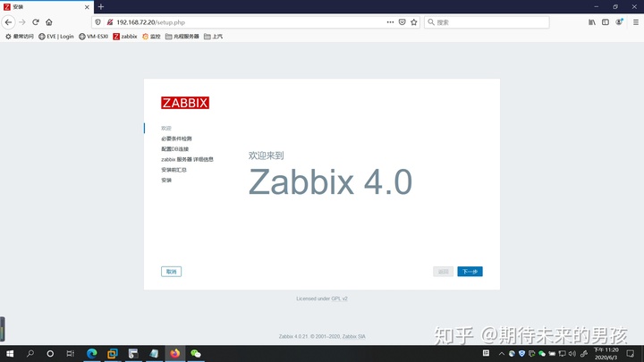Select the 配置DB连接 setup step
Screen dimensions: 644x362
pyautogui.click(x=175, y=149)
